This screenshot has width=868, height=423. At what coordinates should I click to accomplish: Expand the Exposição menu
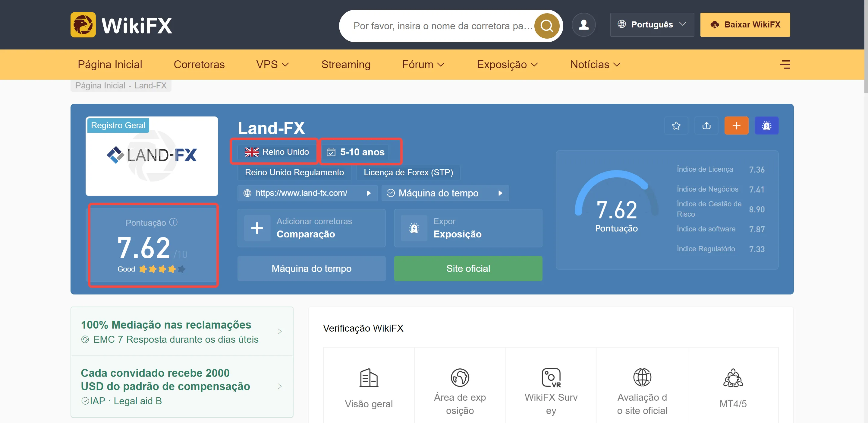(x=507, y=65)
